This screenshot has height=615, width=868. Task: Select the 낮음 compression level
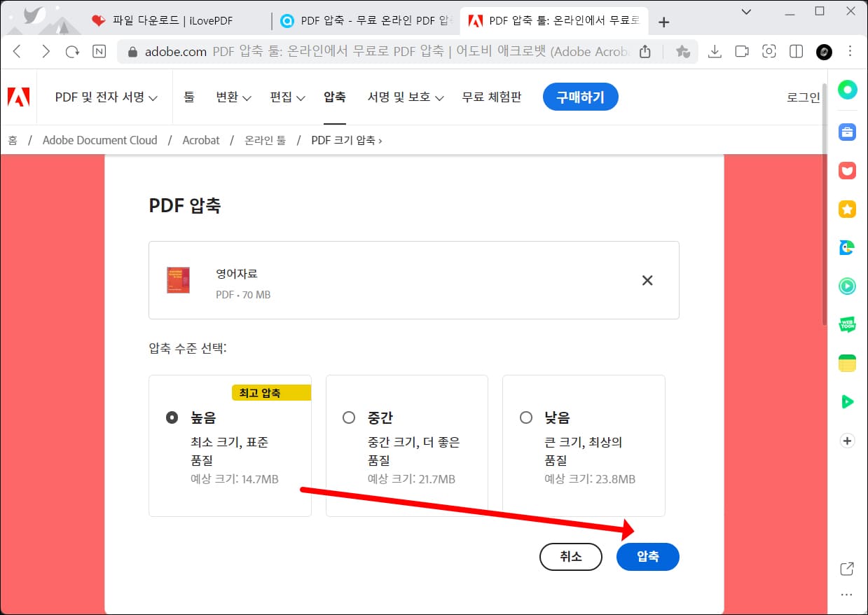pyautogui.click(x=526, y=417)
